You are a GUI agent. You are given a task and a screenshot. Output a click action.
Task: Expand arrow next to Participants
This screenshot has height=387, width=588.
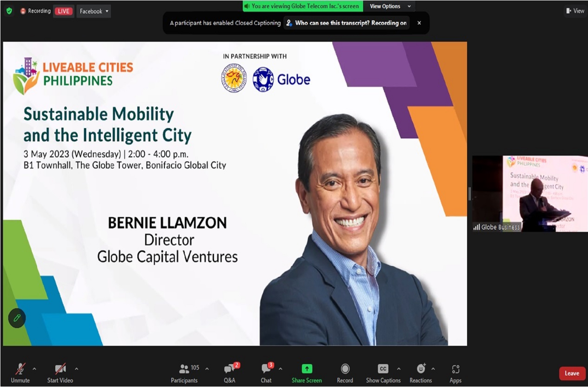click(207, 369)
